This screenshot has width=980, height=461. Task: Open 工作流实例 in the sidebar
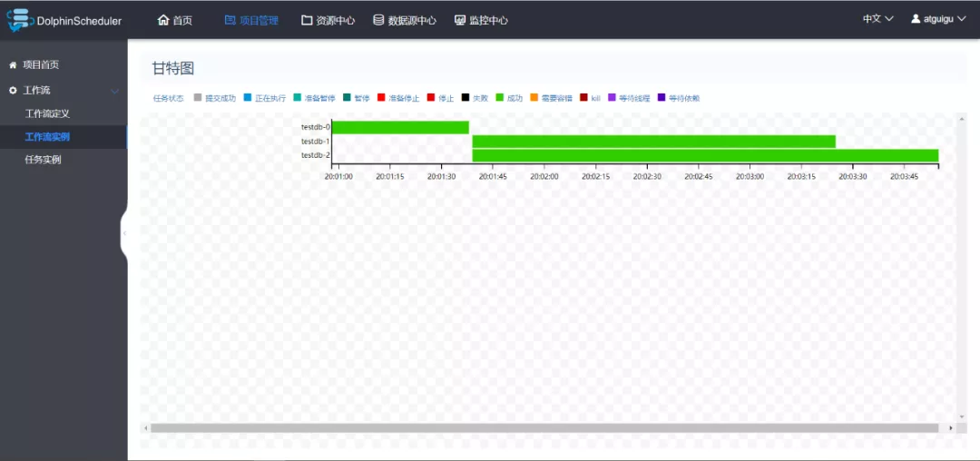coord(47,137)
